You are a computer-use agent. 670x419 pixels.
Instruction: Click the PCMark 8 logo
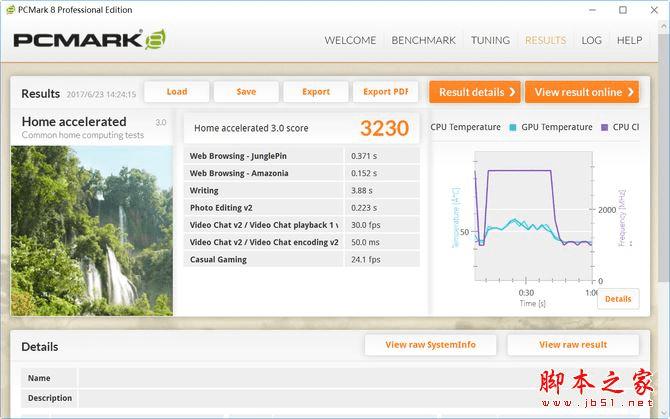pos(89,40)
